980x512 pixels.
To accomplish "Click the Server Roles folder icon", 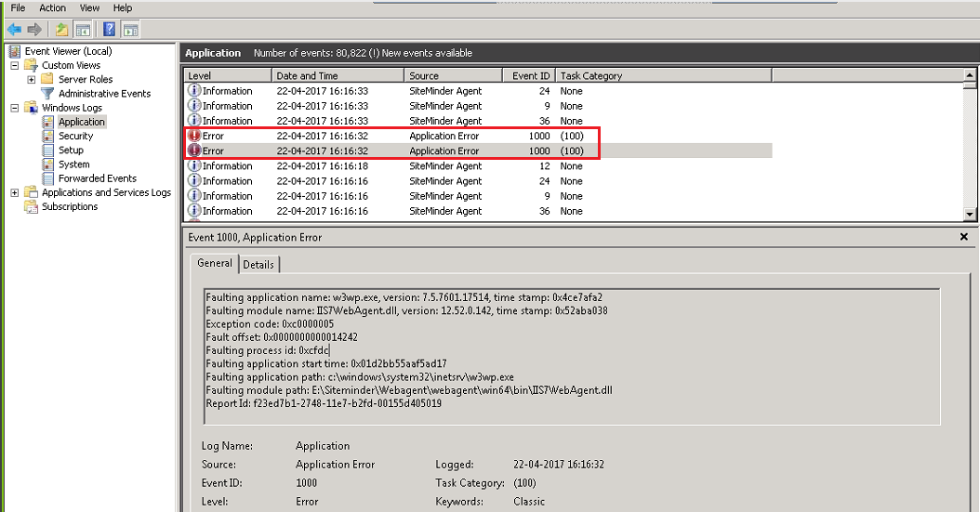I will point(47,79).
